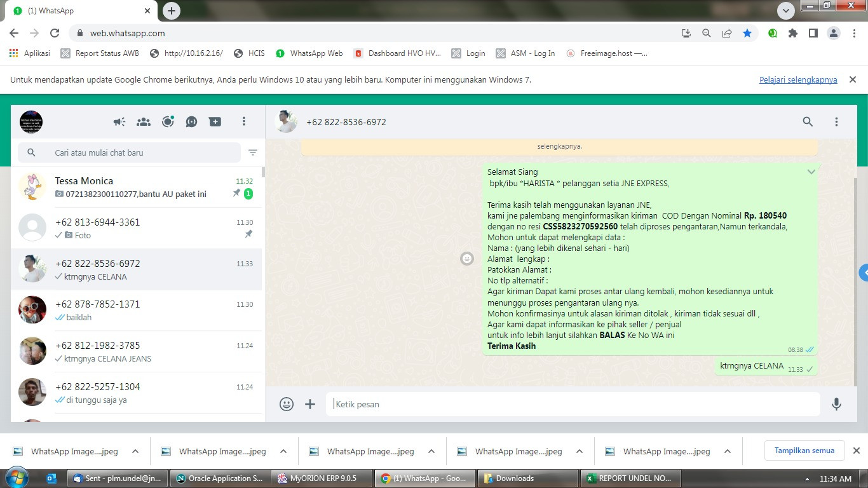
Task: Click the zoom magnifier icon in address bar
Action: (x=707, y=33)
